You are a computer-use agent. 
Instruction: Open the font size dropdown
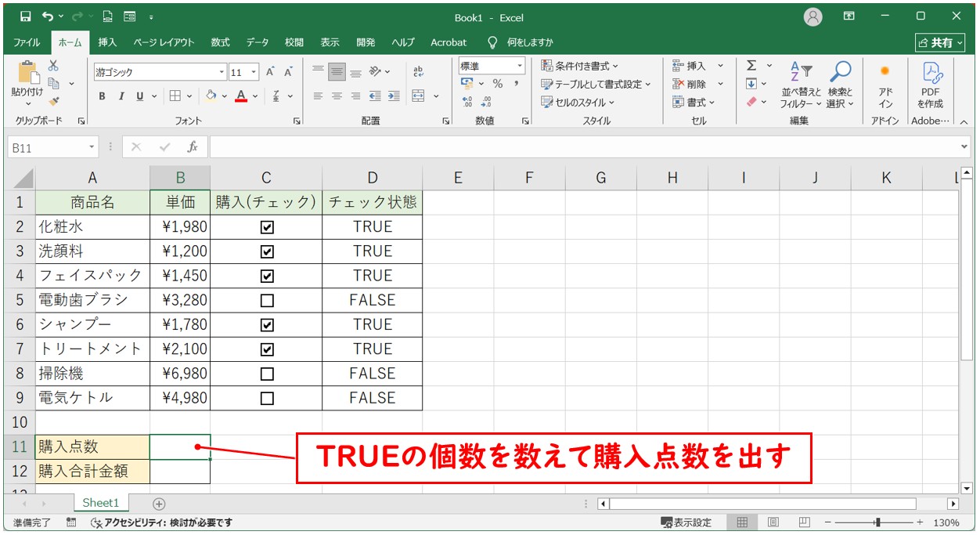tap(254, 72)
